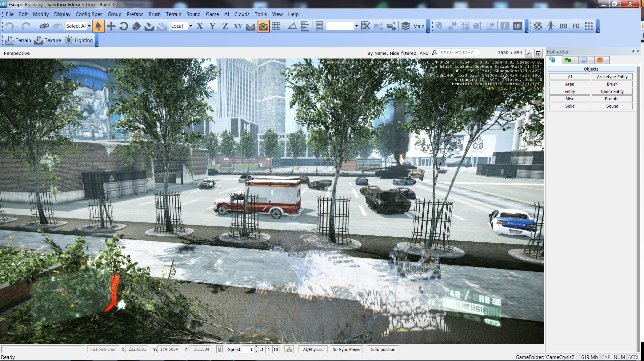Click the Link objects chain icon
This screenshot has height=361, width=644.
coord(44,26)
